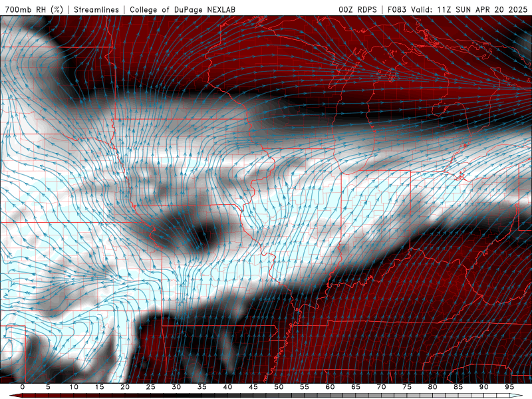Select the colorbar label "60"
Viewport: 532px width, 399px height.
pos(330,387)
